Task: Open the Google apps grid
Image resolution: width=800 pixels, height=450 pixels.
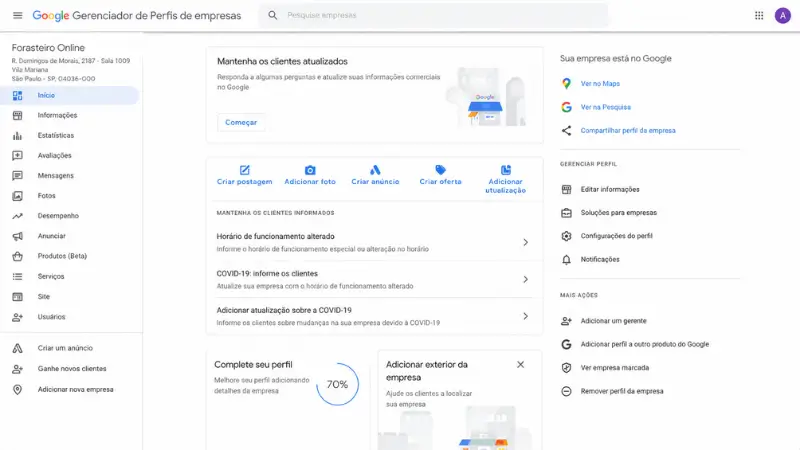Action: coord(759,15)
